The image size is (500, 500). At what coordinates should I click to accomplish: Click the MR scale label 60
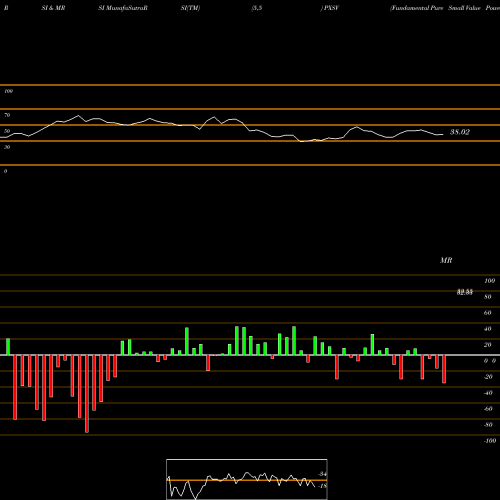tap(487, 313)
